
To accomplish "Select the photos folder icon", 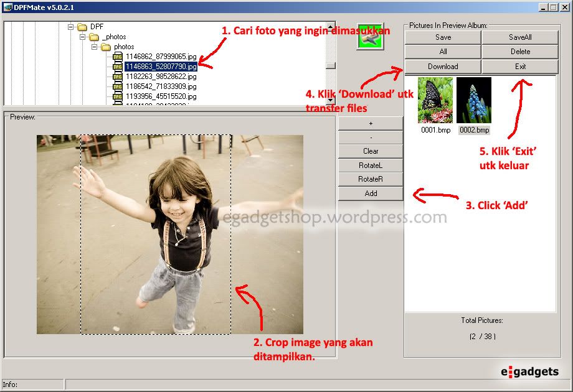I will click(x=106, y=47).
